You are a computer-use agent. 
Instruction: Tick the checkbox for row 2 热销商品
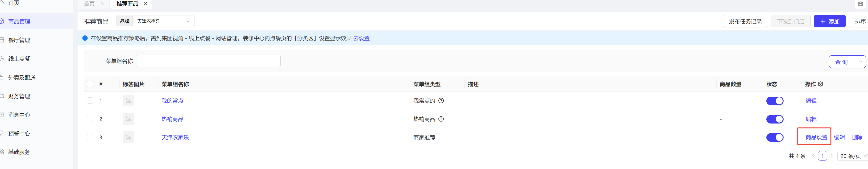pyautogui.click(x=90, y=119)
